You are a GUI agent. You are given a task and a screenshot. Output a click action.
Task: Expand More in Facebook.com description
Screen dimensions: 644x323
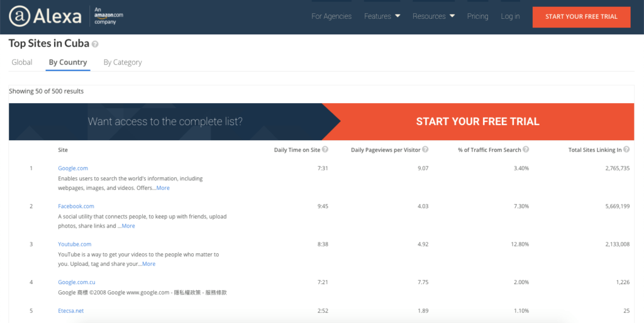128,226
